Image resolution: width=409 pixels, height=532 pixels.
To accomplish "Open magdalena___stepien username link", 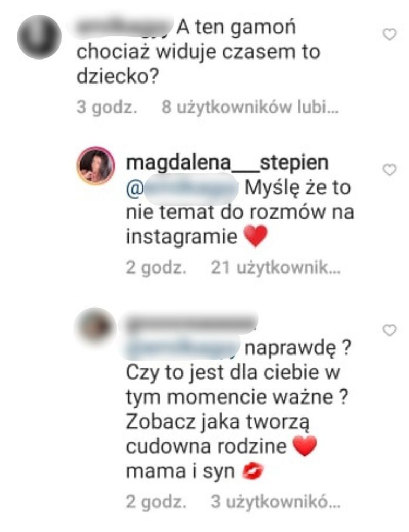I will click(x=227, y=163).
